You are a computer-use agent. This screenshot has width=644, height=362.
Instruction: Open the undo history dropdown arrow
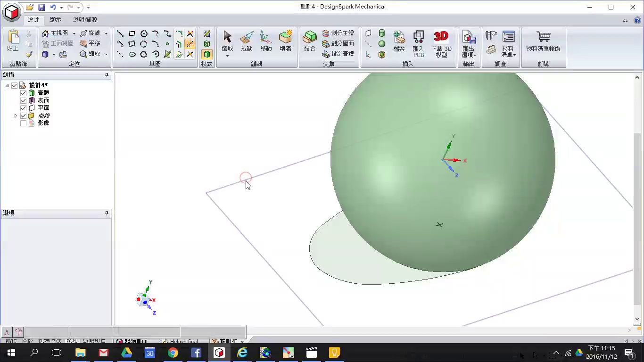tap(61, 8)
